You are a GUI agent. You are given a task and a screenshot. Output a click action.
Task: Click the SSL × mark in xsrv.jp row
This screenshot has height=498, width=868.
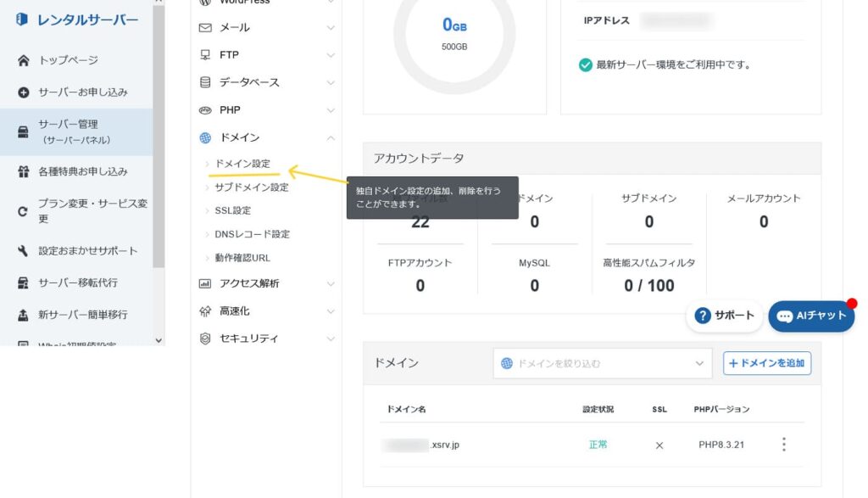coord(659,445)
